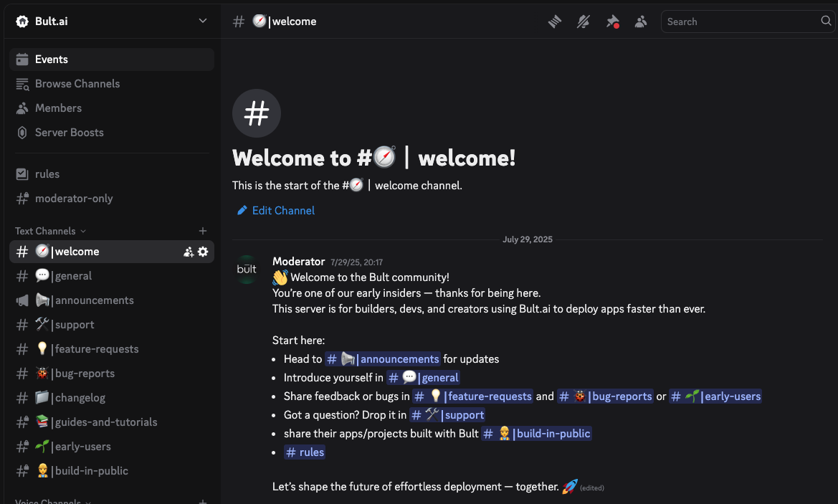Follow the bug-reports mention in message
838x504 pixels.
click(605, 396)
